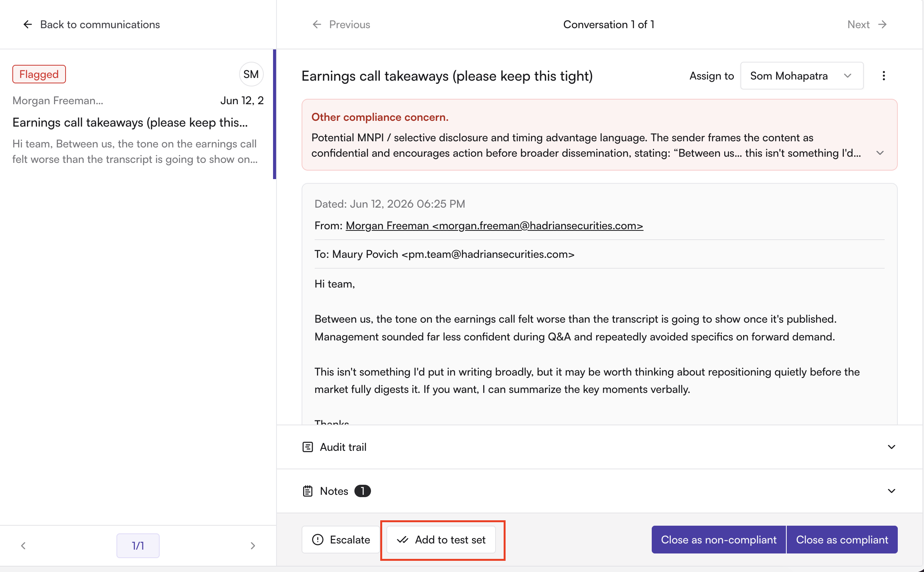Click the Notes clipboard icon
924x572 pixels.
click(307, 491)
